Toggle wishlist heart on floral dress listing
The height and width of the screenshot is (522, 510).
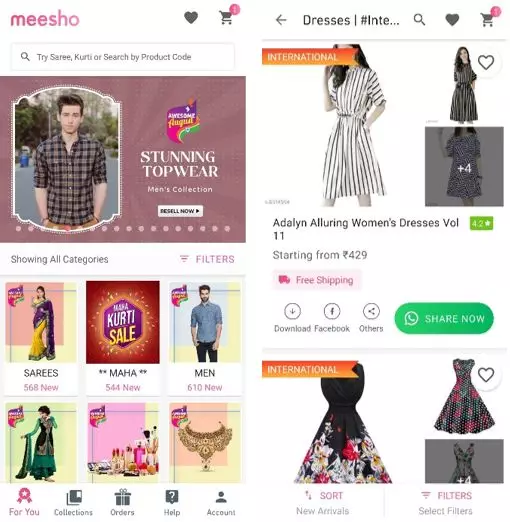pyautogui.click(x=486, y=375)
